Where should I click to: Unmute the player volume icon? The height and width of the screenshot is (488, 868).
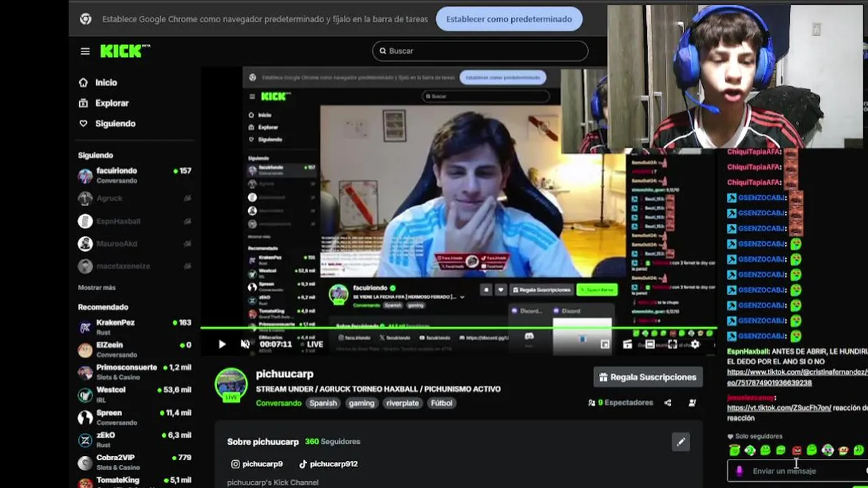point(245,344)
